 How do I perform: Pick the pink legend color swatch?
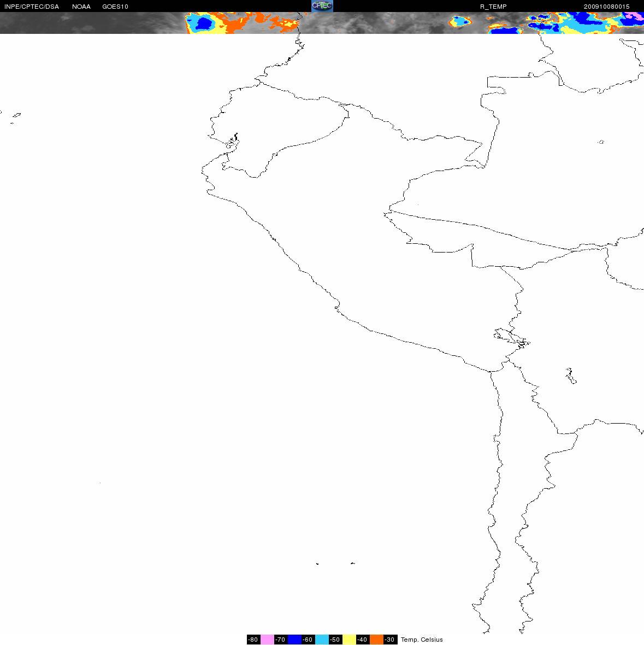pos(267,640)
